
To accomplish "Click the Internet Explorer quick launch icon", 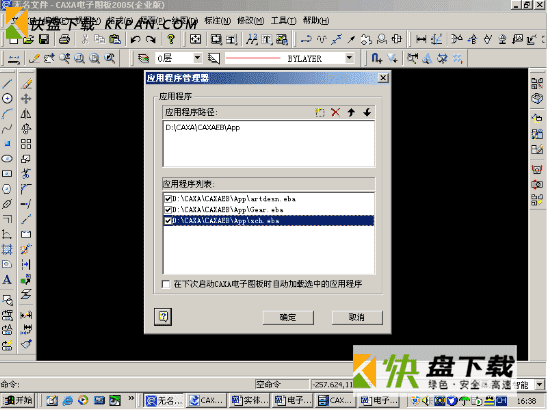I will click(68, 400).
